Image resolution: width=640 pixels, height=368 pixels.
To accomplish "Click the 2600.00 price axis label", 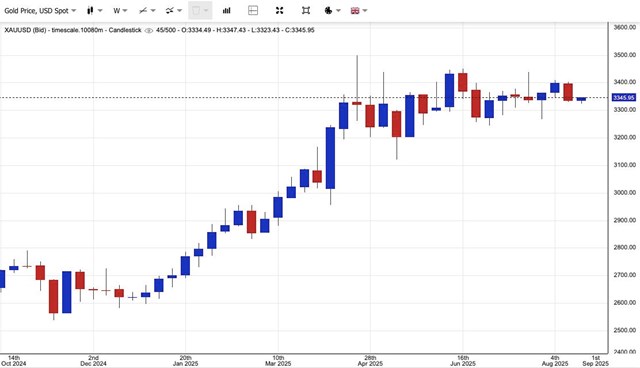I will tap(624, 303).
